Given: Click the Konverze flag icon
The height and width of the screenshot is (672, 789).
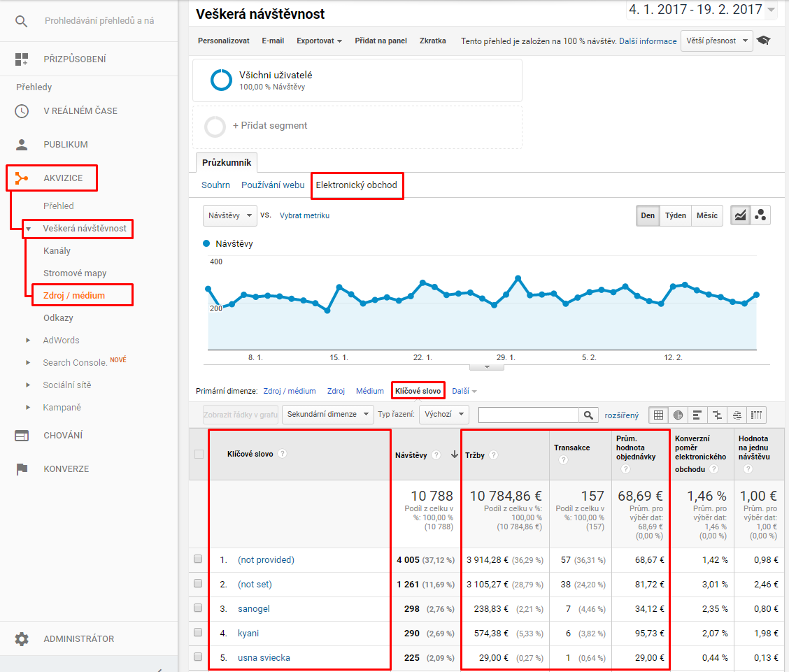Looking at the screenshot, I should tap(22, 469).
